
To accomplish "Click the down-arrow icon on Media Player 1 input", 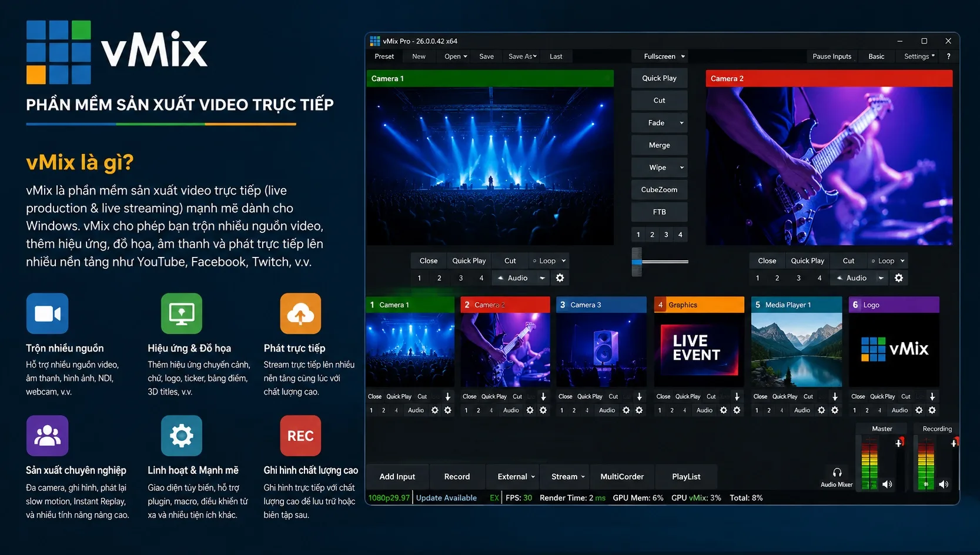I will (x=835, y=396).
